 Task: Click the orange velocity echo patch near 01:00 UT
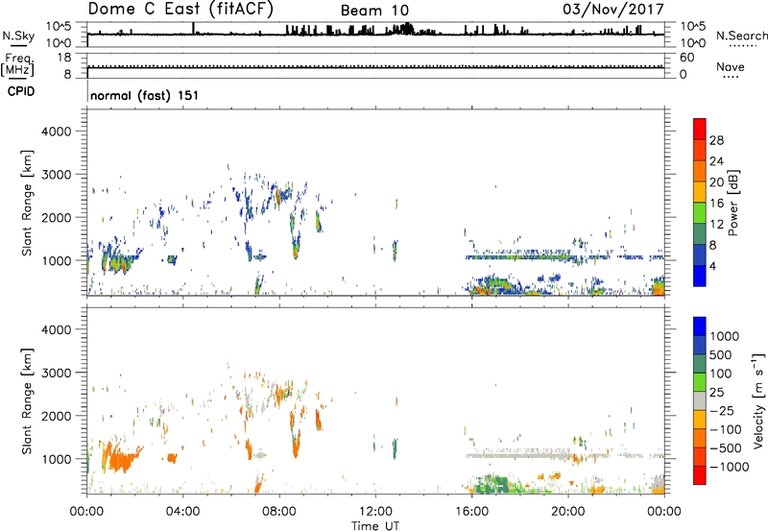pos(121,458)
